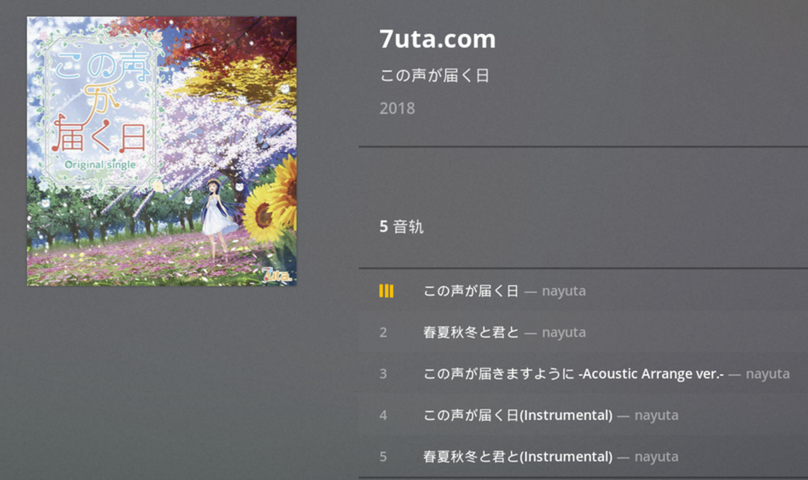Select track この声が届く日(Instrumental)
Viewport: 808px width, 480px height.
click(518, 415)
